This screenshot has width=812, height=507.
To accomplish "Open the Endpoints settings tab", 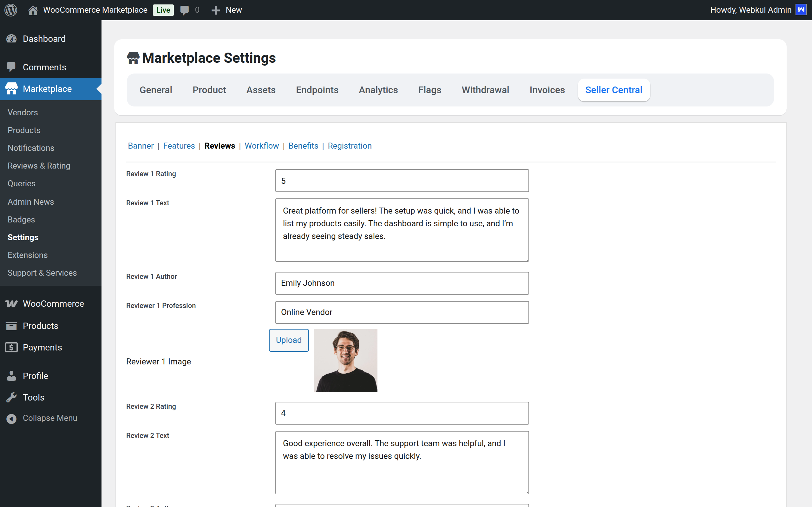I will (317, 90).
